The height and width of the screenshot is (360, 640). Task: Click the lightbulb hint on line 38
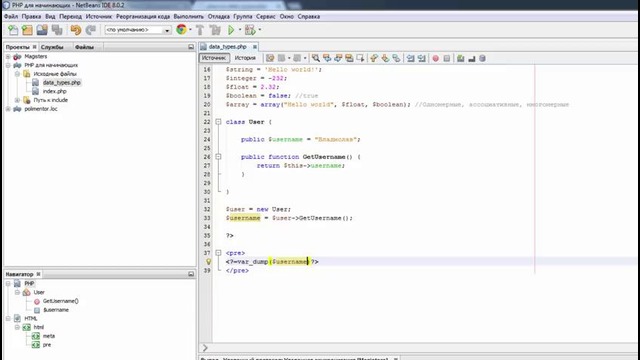[208, 262]
